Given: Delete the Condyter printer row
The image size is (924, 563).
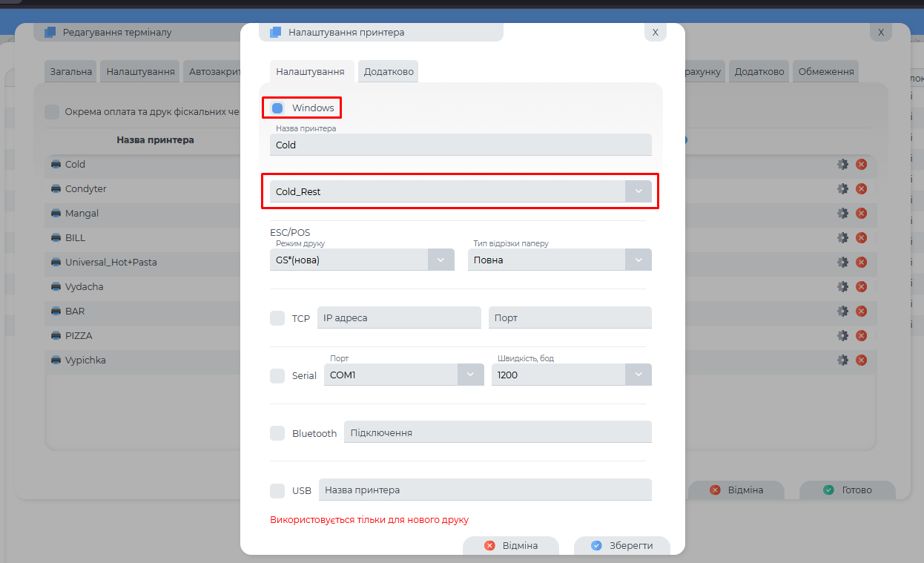Looking at the screenshot, I should [861, 189].
